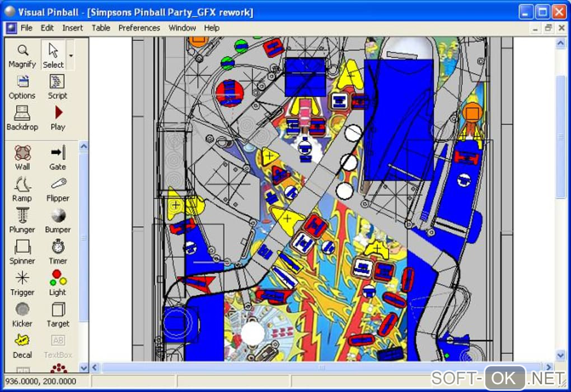Choose the Trigger tool

click(22, 284)
